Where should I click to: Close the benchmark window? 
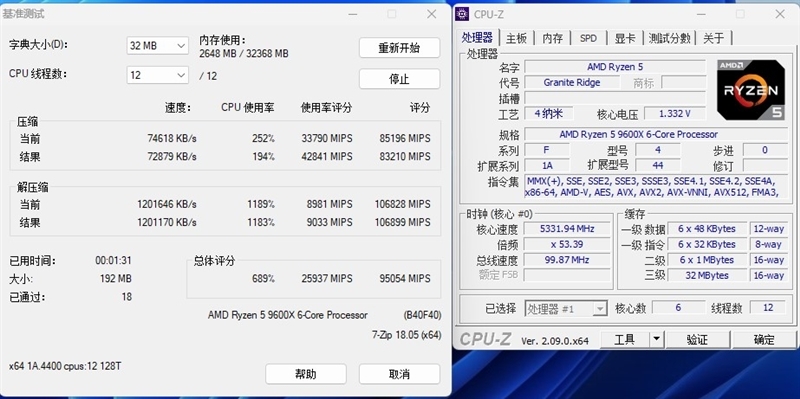(x=432, y=14)
